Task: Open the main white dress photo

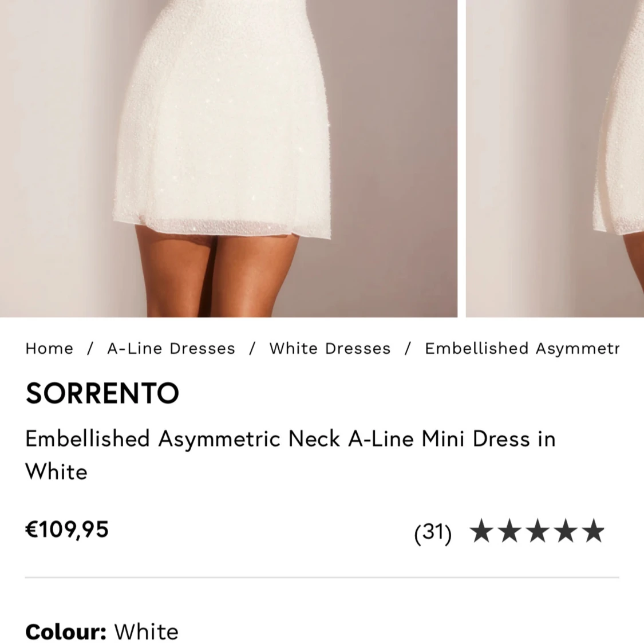Action: coord(228,159)
